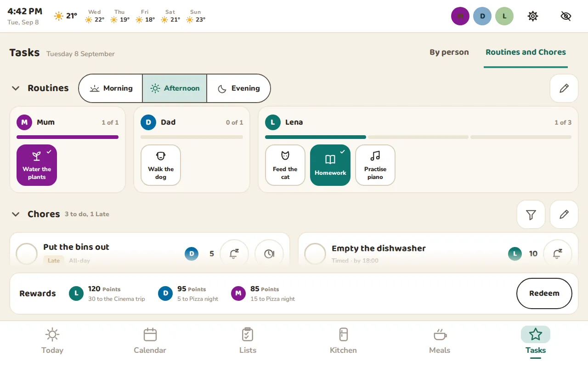Open the chores filter funnel
The width and height of the screenshot is (588, 368).
click(x=531, y=214)
